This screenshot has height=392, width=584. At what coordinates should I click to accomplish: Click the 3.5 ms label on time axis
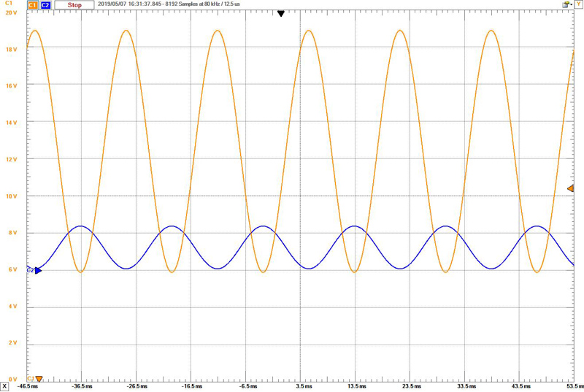tap(299, 385)
